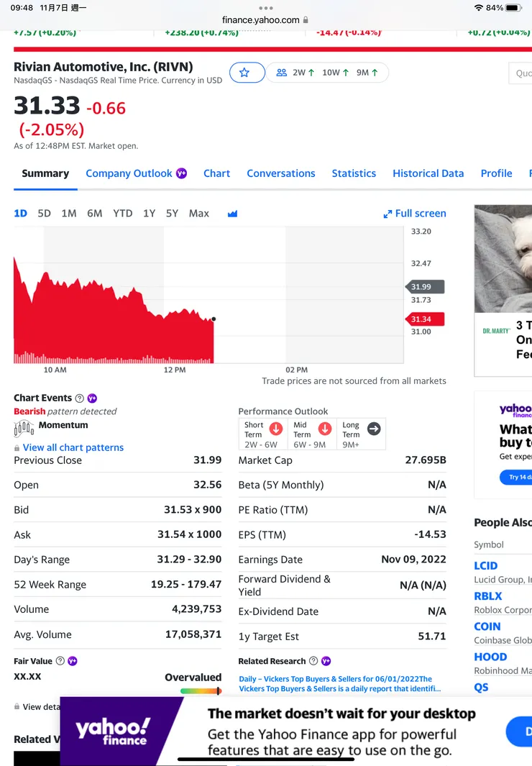Click the chart type area icon
532x766 pixels.
point(232,214)
